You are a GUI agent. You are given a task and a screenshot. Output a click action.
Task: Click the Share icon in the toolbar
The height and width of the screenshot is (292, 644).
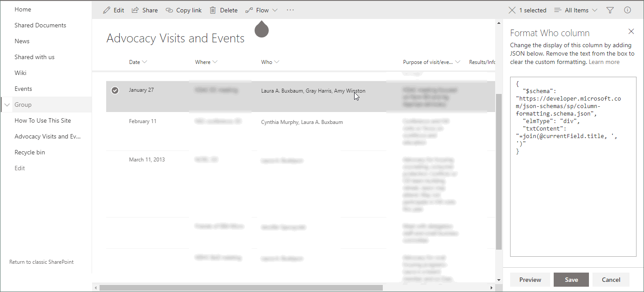click(135, 10)
